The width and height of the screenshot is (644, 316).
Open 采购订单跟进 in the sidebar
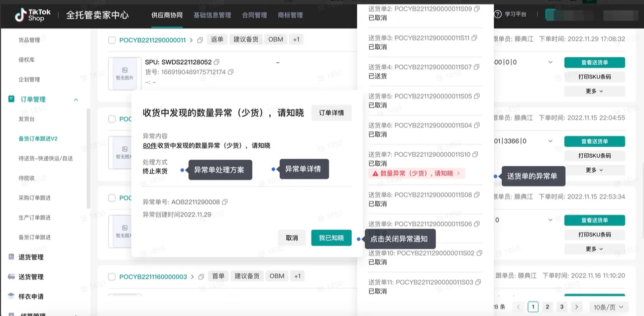click(x=35, y=197)
